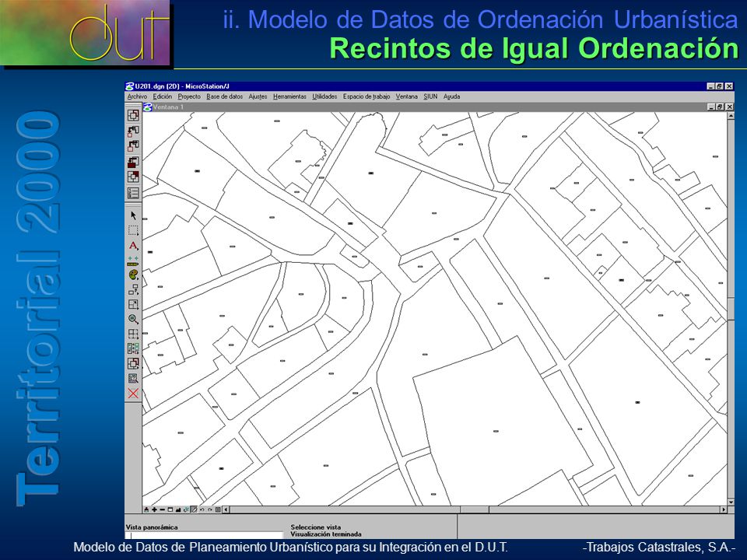Restore the Ventana 1 view window
747x560 pixels.
click(x=719, y=107)
